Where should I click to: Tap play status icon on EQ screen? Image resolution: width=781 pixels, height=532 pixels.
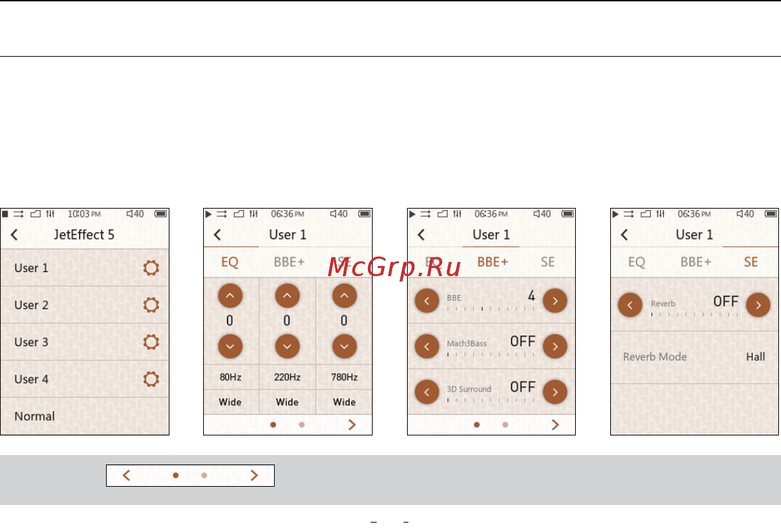click(x=208, y=214)
